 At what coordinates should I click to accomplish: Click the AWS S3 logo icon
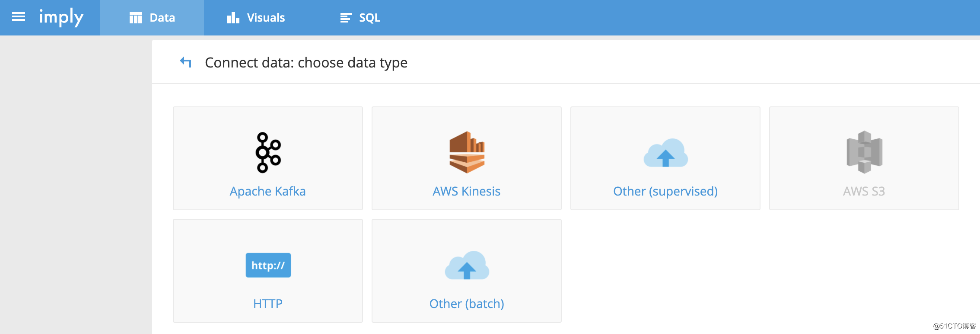[x=865, y=152]
